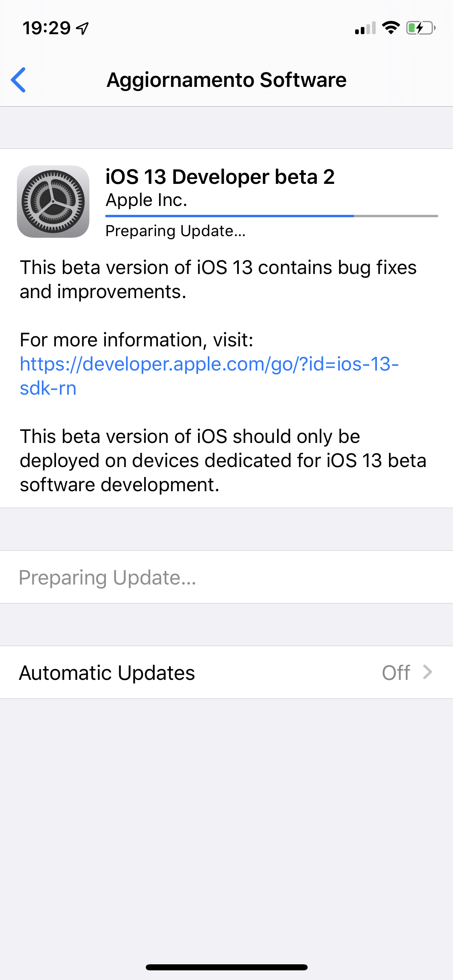This screenshot has width=453, height=980.
Task: Tap the iOS 13 Developer beta 2 heading
Action: pyautogui.click(x=220, y=177)
